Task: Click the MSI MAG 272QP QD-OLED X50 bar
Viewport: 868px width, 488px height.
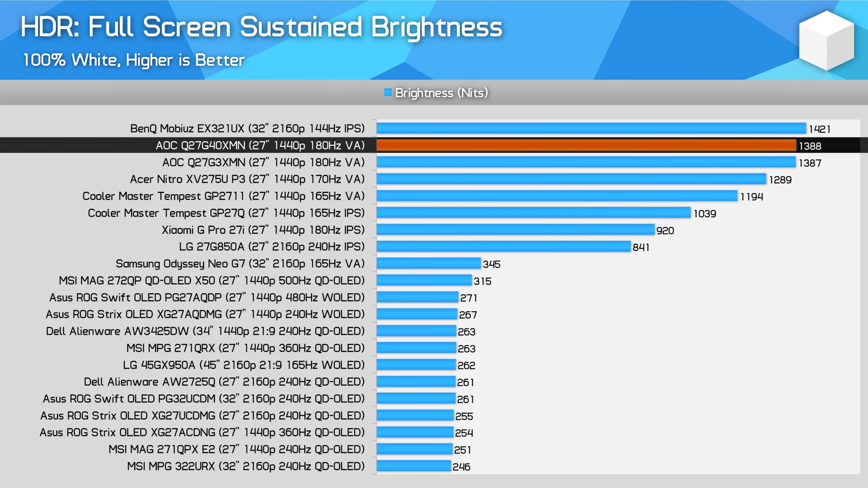Action: pyautogui.click(x=424, y=281)
